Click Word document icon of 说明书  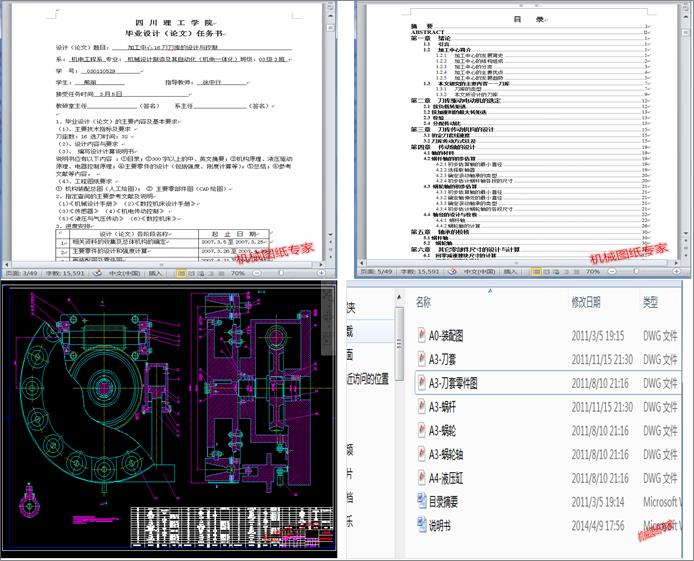pos(422,525)
